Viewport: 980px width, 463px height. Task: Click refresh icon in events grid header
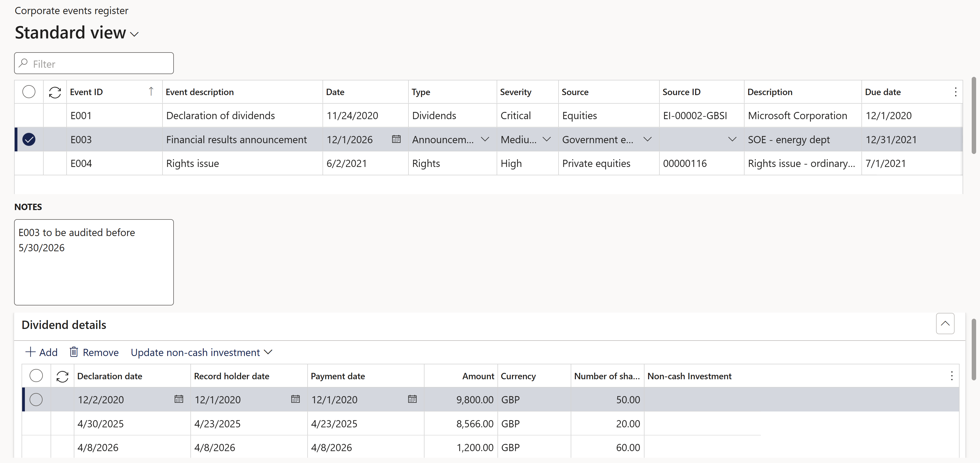pyautogui.click(x=55, y=92)
